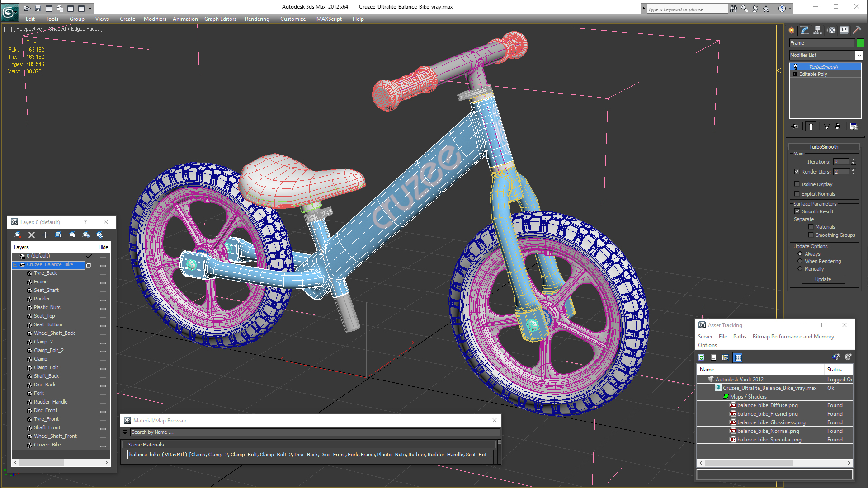Click Asset Tracking horizontal scrollbar
This screenshot has width=868, height=488.
coord(775,463)
